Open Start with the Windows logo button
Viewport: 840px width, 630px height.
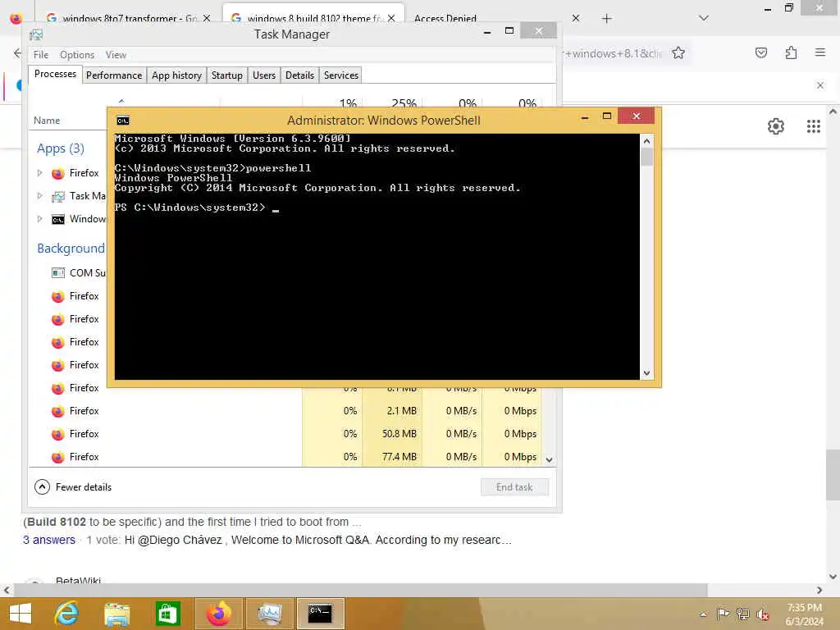21,614
